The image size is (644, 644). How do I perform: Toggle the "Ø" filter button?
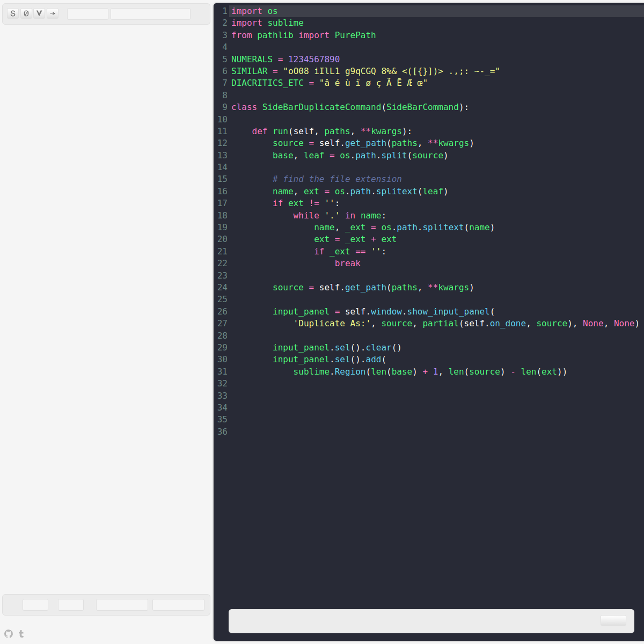[26, 13]
